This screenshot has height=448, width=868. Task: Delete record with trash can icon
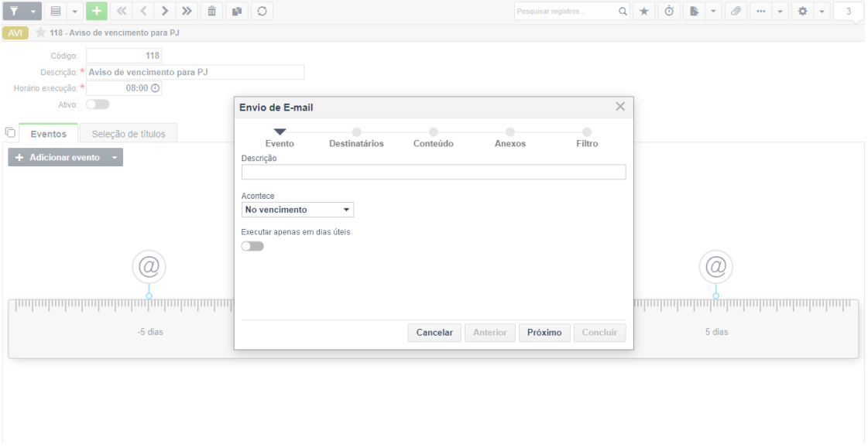tap(211, 11)
